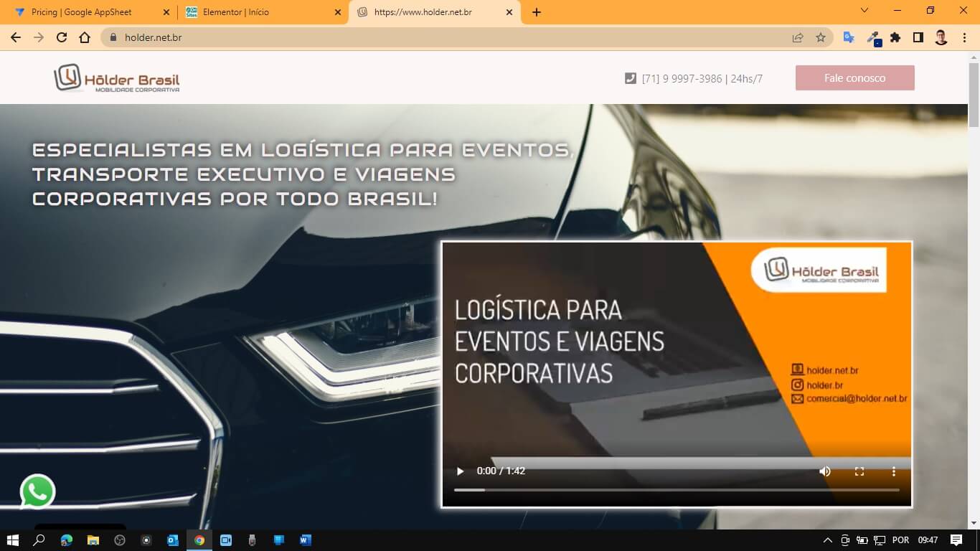The image size is (980, 551).
Task: Expand the tab search chevron
Action: point(864,11)
